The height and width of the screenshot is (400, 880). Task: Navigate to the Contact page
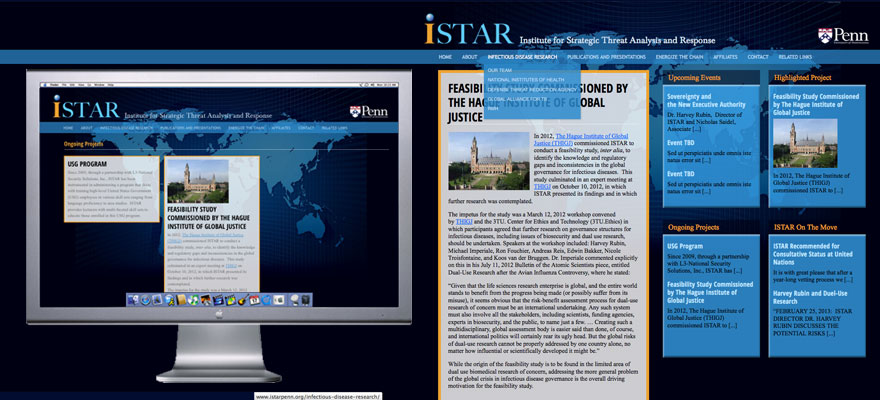click(x=758, y=57)
